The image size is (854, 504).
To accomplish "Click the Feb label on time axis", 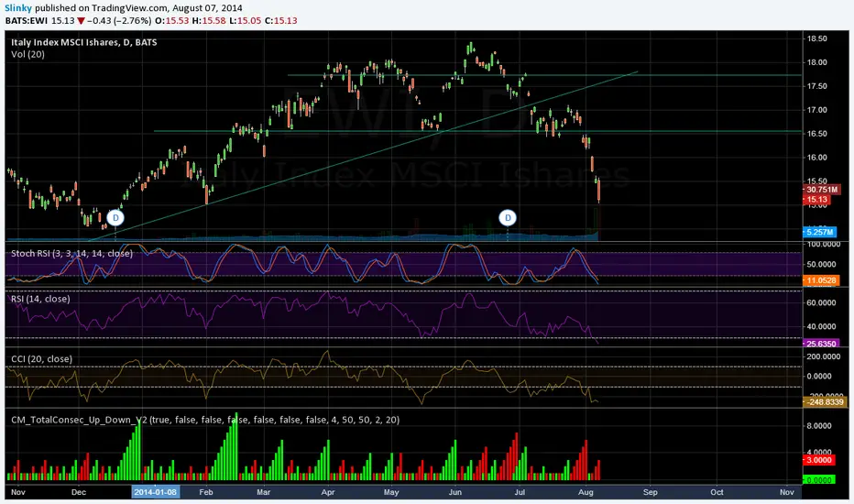I will tap(206, 492).
